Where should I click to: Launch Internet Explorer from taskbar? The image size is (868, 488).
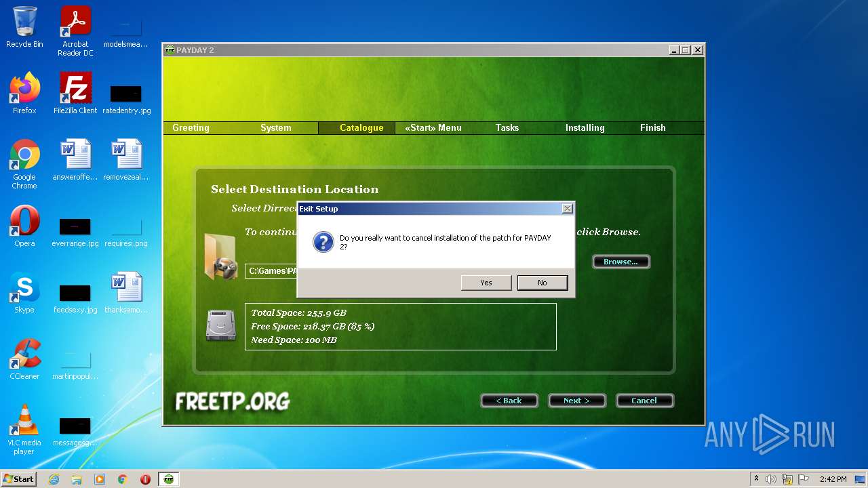pos(54,479)
